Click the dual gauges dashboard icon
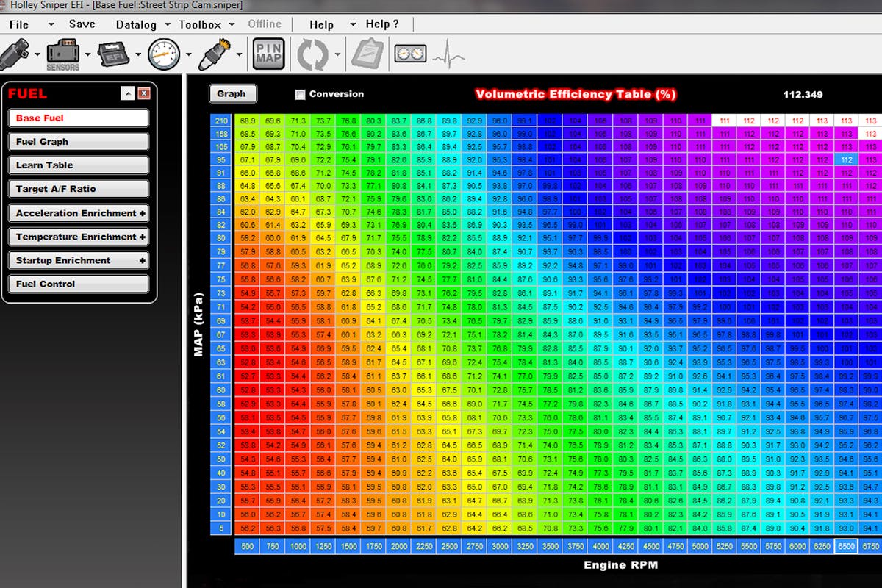 point(410,54)
